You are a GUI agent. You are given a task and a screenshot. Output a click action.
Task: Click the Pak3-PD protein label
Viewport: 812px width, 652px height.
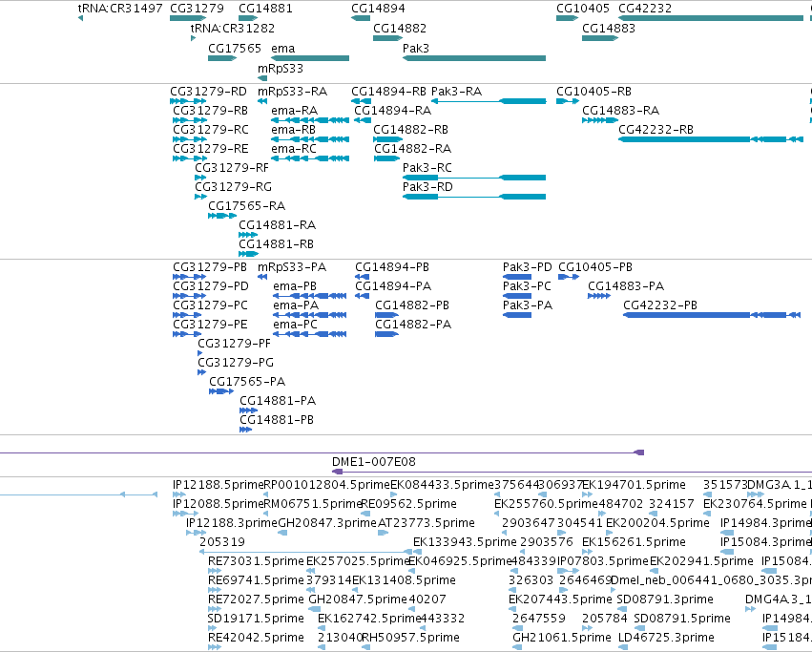(527, 267)
